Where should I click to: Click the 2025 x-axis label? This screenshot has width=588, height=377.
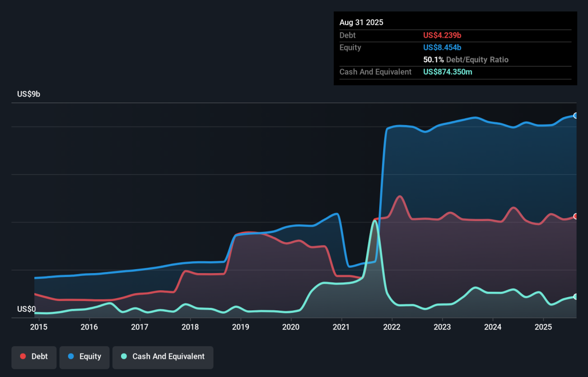(543, 327)
